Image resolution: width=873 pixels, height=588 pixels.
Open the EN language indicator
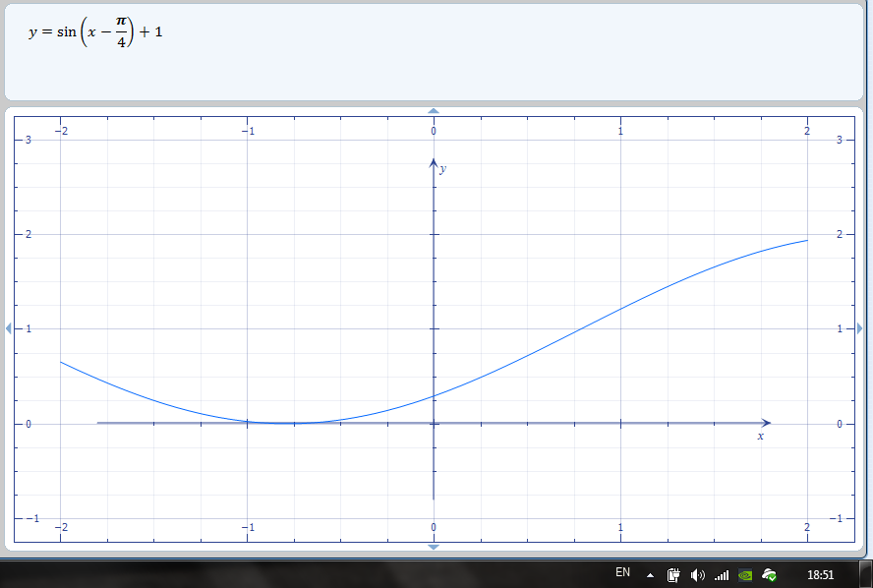(622, 572)
